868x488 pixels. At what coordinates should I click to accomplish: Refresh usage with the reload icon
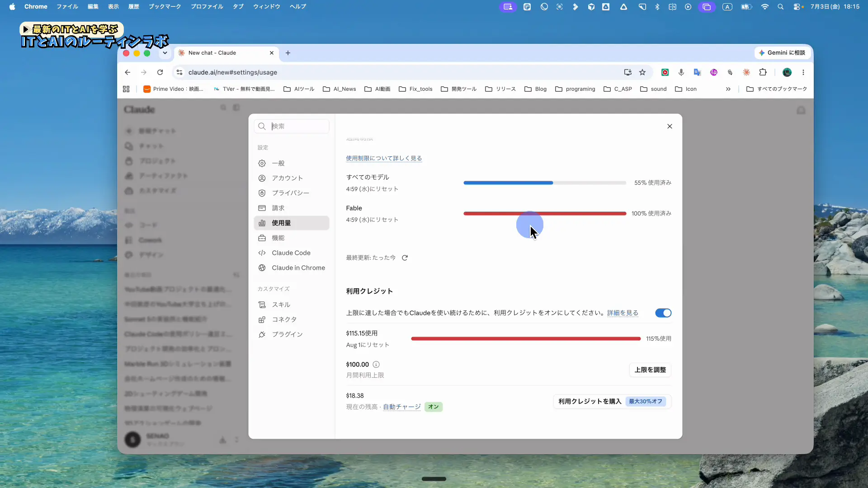click(x=405, y=258)
